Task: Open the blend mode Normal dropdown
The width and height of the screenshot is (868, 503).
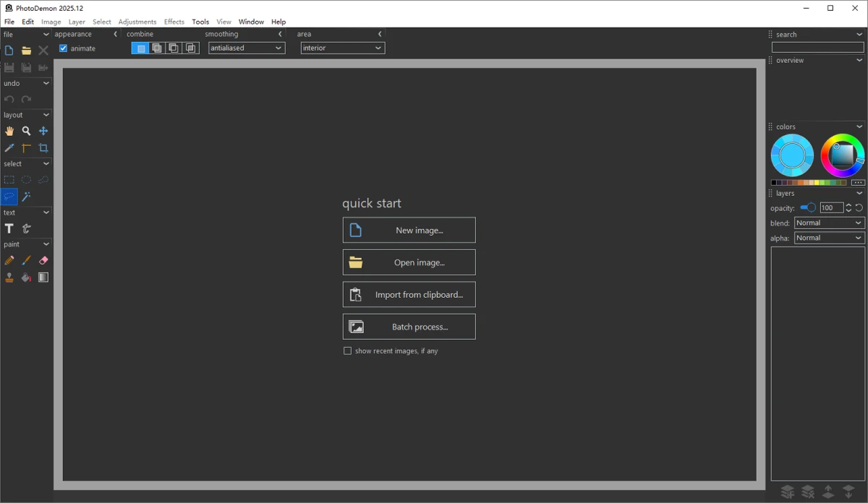Action: 830,223
